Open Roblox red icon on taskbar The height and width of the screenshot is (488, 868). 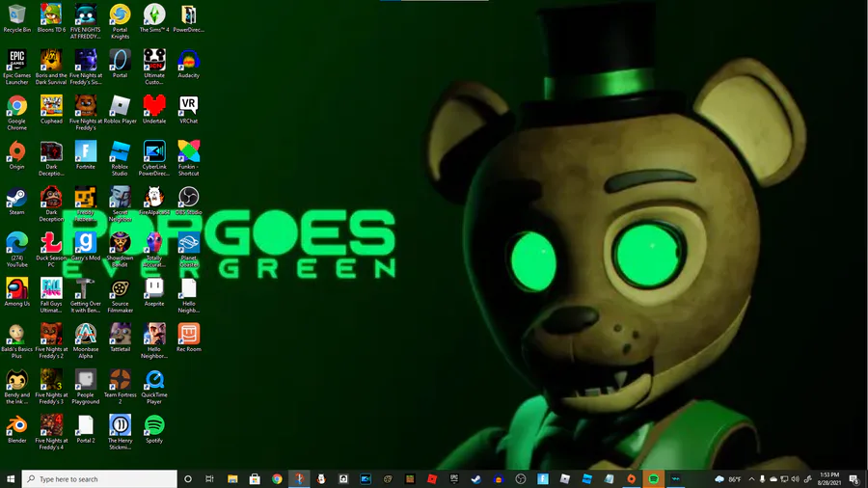(432, 479)
